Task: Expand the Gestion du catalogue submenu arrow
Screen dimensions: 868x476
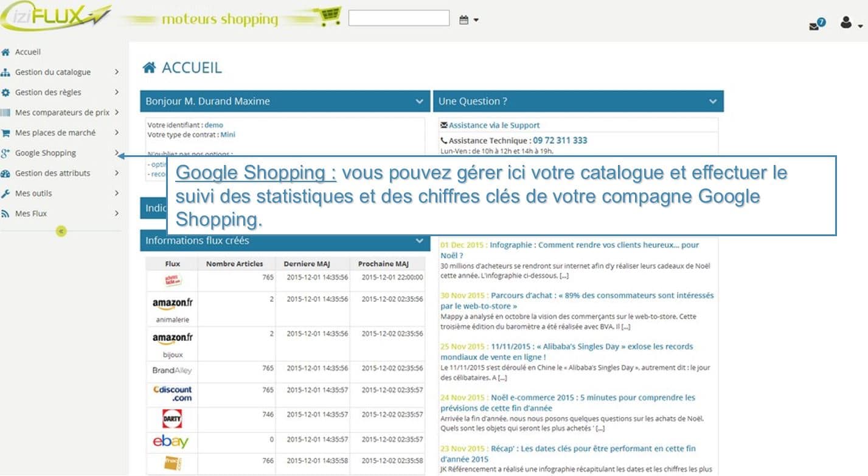Action: pos(116,72)
